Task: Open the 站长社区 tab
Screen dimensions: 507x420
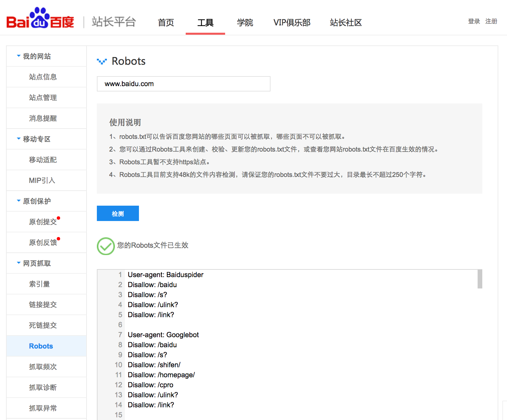Action: (x=346, y=23)
